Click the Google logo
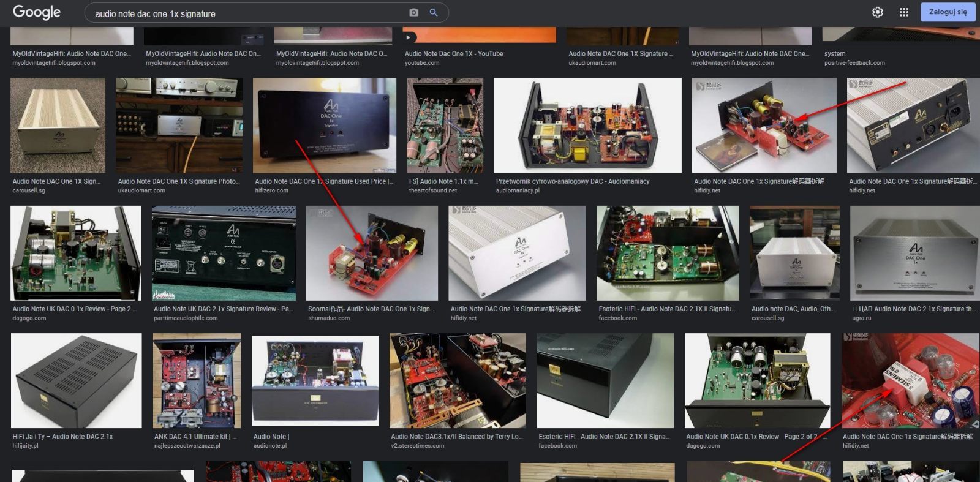The width and height of the screenshot is (980, 482). pyautogui.click(x=37, y=12)
